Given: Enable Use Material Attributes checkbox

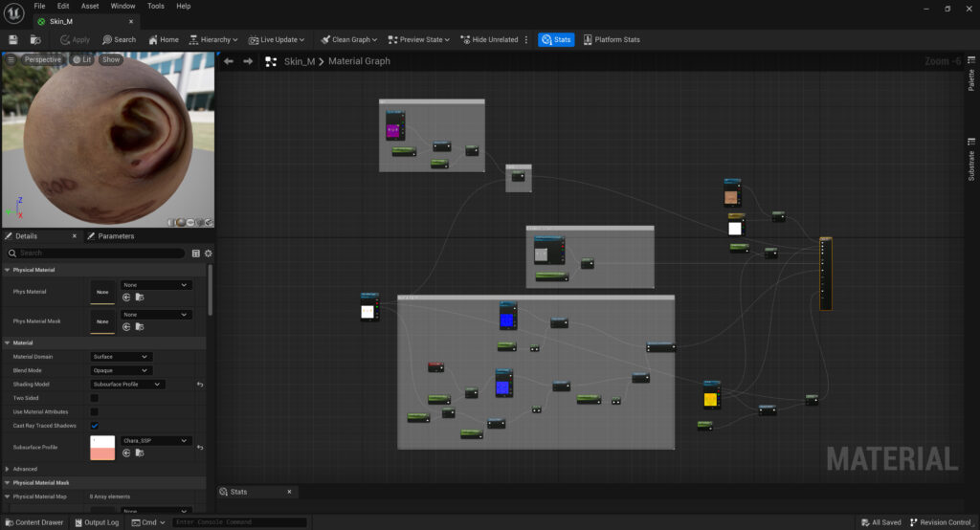Looking at the screenshot, I should (x=95, y=412).
